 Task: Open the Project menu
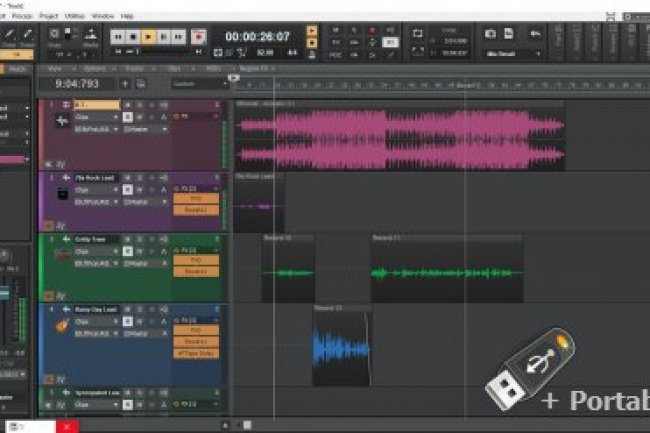(x=47, y=16)
